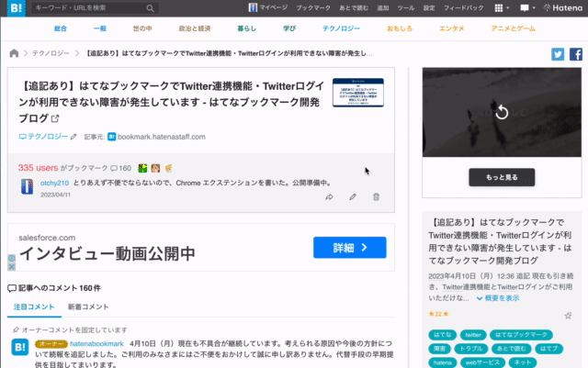Click hatenabookmark owner avatar icon
The width and height of the screenshot is (588, 368).
(20, 347)
